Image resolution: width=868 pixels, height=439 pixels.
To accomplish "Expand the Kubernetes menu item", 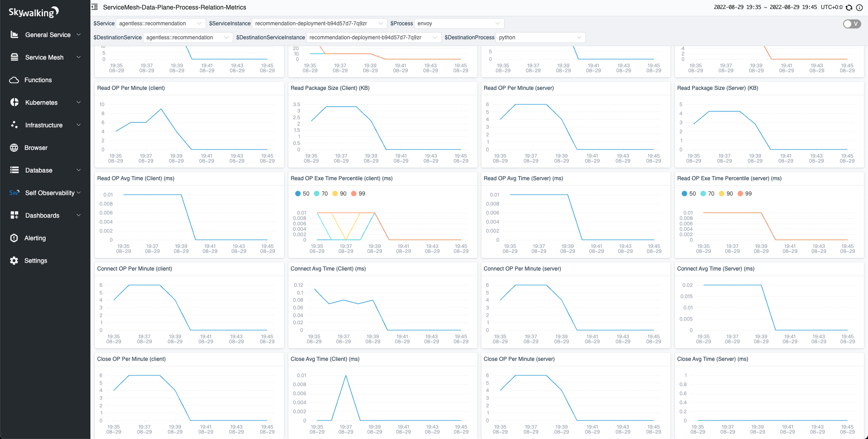I will pyautogui.click(x=45, y=103).
